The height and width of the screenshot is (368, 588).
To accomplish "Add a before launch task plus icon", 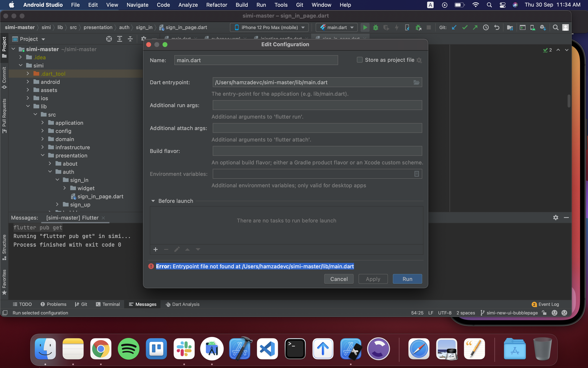I will point(156,249).
